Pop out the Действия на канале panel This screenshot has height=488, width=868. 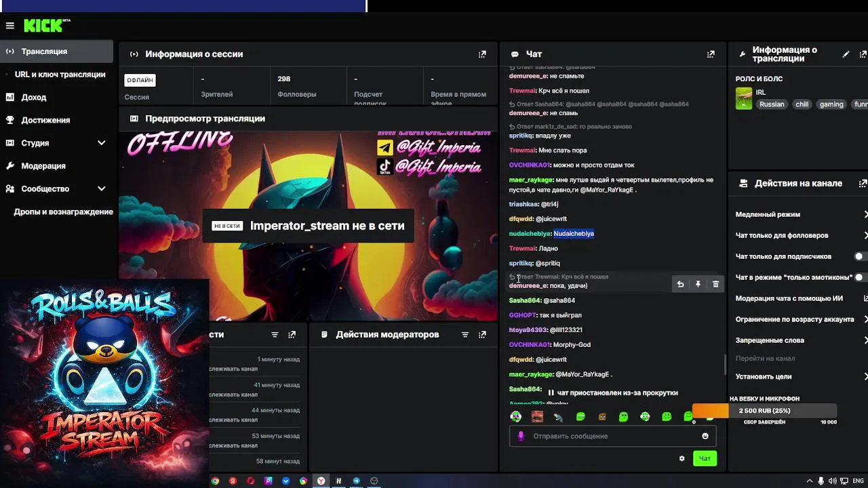[x=863, y=184]
